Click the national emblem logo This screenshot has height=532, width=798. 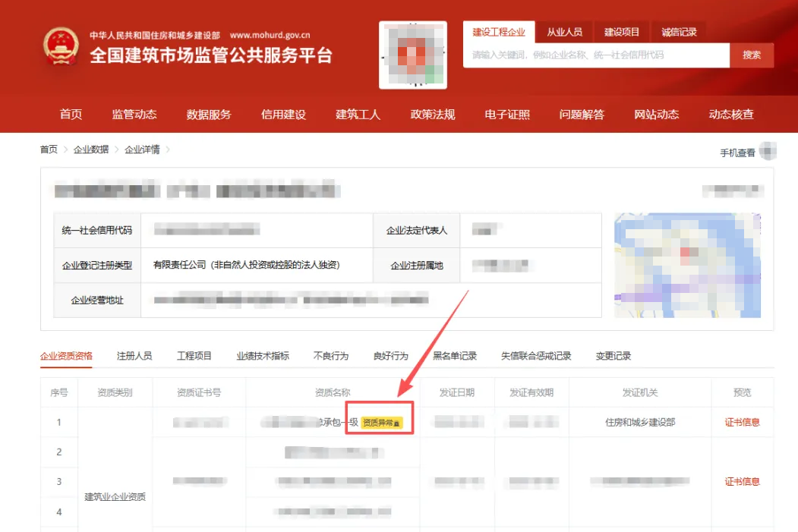pyautogui.click(x=60, y=46)
